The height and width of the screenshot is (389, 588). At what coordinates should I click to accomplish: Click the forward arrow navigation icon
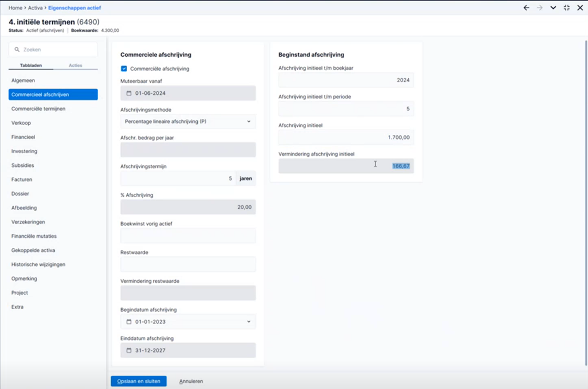tap(540, 8)
